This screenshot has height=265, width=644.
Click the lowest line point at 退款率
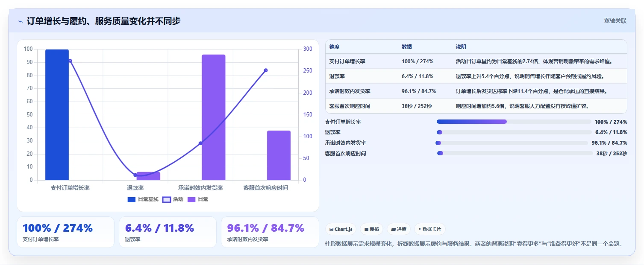click(x=135, y=175)
